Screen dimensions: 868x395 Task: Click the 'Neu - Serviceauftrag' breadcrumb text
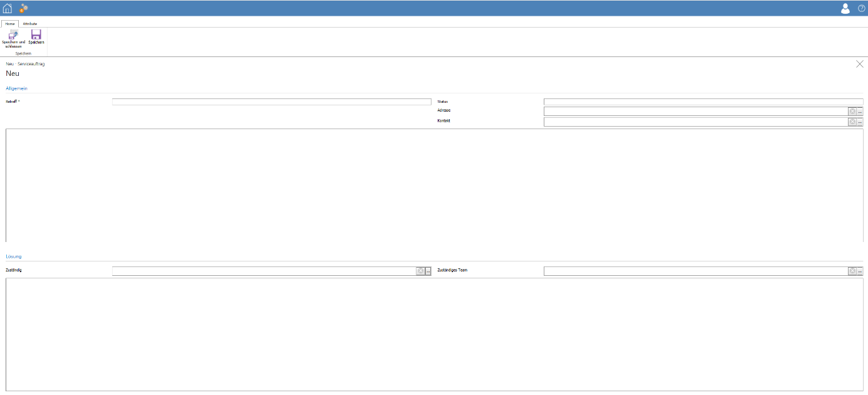coord(25,64)
